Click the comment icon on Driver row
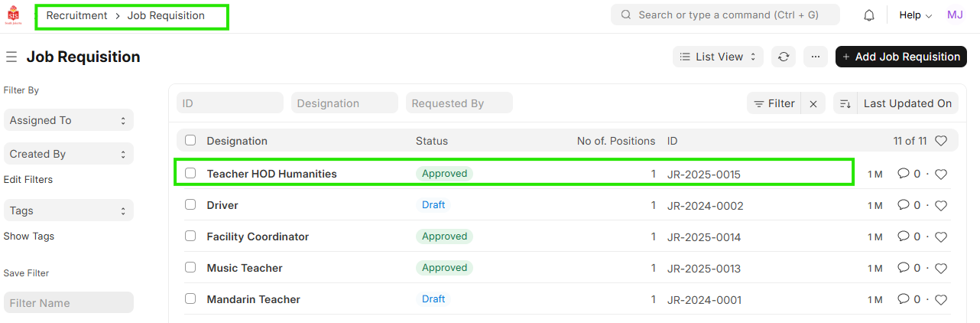 903,205
